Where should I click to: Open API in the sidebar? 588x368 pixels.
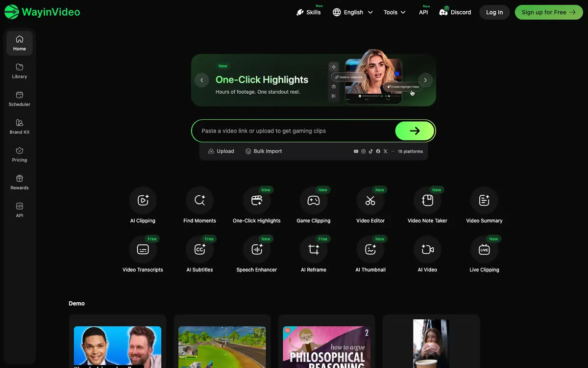(20, 210)
